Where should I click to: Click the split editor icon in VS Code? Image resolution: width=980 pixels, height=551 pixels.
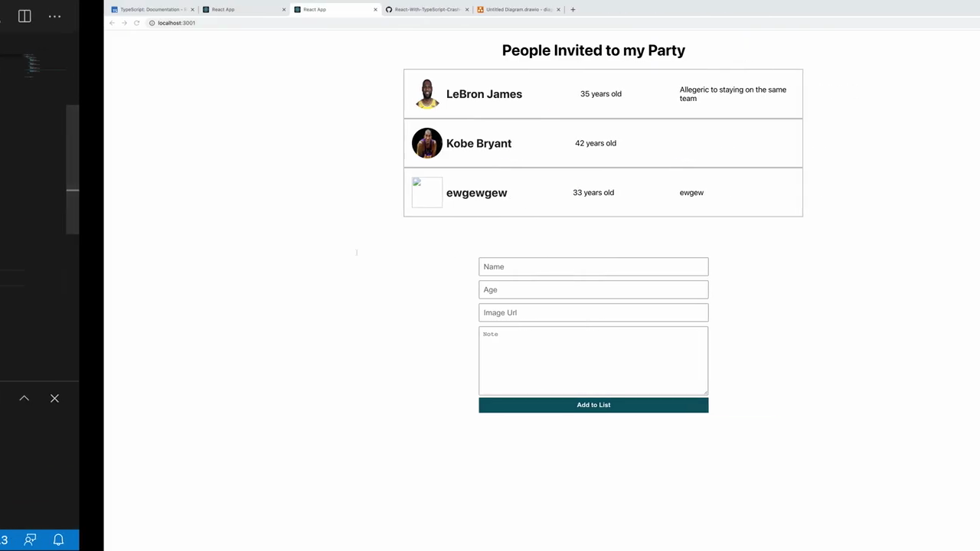point(24,16)
